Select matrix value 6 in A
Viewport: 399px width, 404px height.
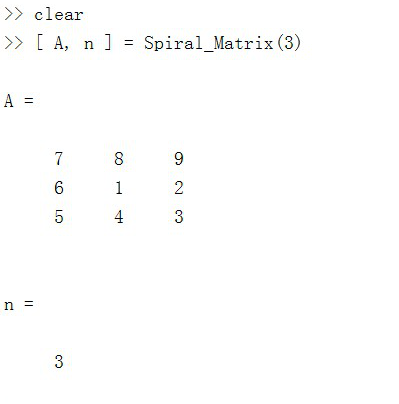[59, 187]
